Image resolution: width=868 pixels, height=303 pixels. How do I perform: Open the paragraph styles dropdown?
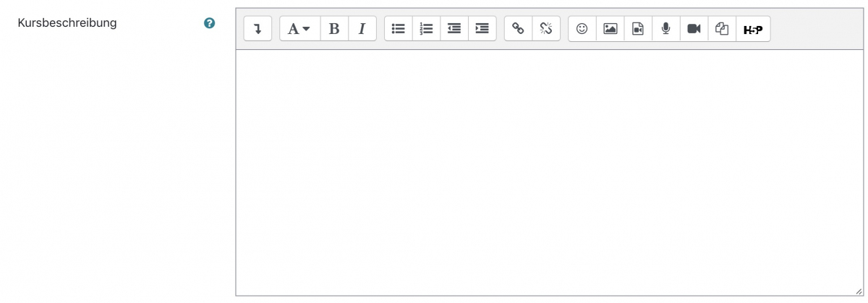click(299, 29)
